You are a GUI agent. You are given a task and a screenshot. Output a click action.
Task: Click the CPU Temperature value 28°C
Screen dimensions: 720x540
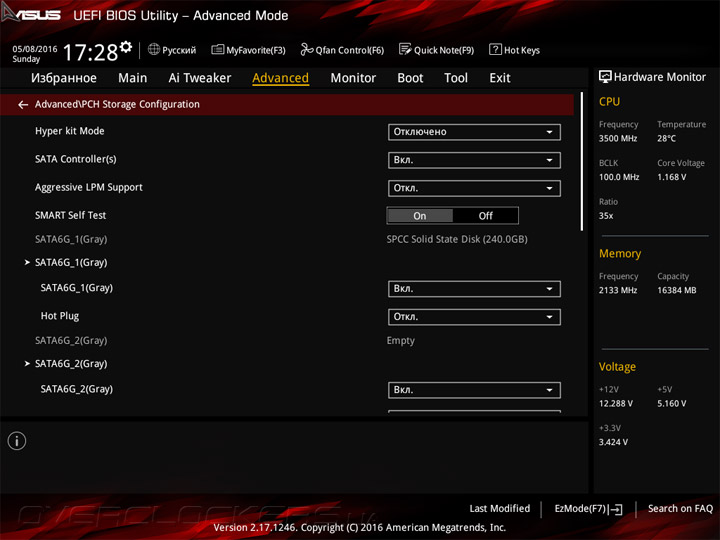(x=666, y=138)
